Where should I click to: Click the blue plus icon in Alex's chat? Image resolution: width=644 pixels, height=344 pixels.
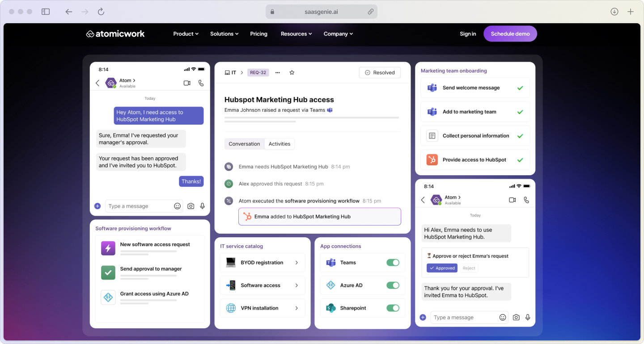point(423,317)
